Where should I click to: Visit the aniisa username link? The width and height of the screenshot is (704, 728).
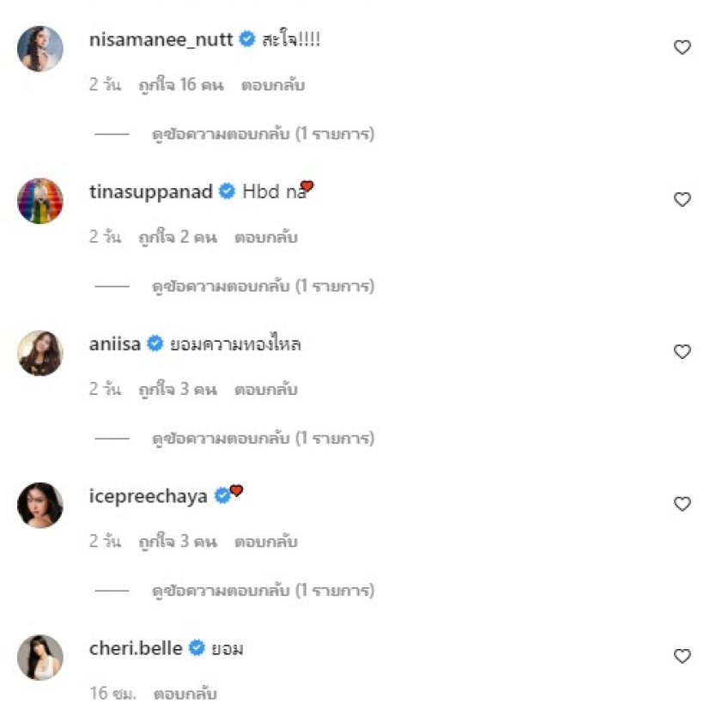tap(114, 344)
